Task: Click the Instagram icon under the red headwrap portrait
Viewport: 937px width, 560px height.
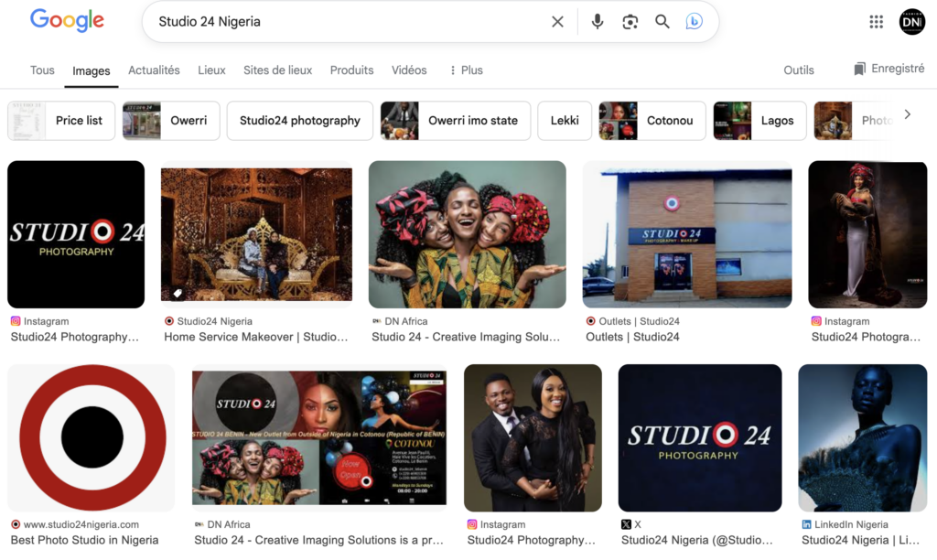Action: [816, 321]
